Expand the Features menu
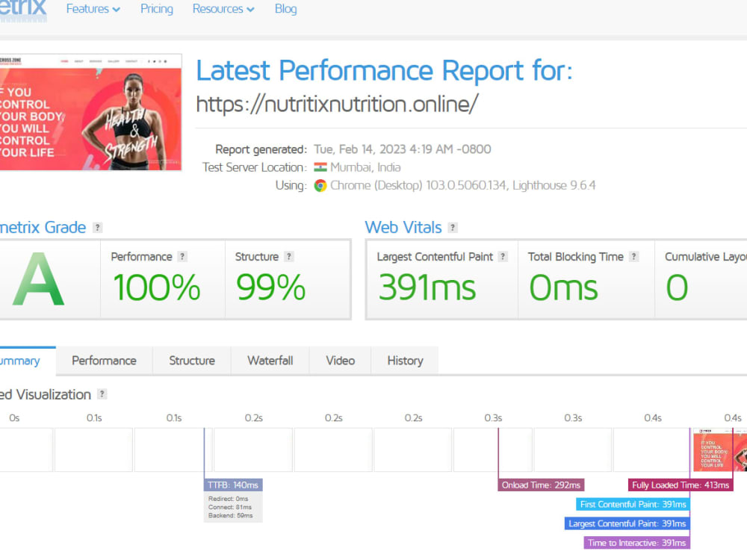Screen dimensions: 747x560 point(93,9)
